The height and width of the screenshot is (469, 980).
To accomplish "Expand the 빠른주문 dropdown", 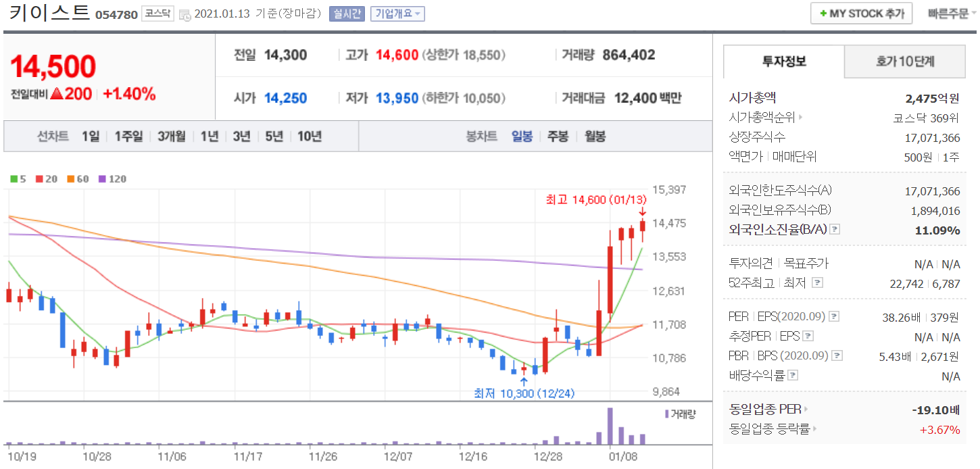I will click(952, 14).
